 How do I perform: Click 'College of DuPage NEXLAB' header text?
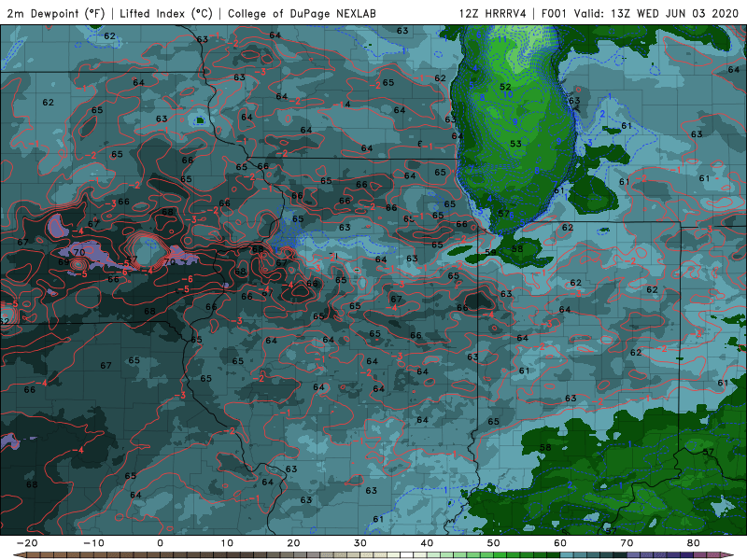coord(302,13)
